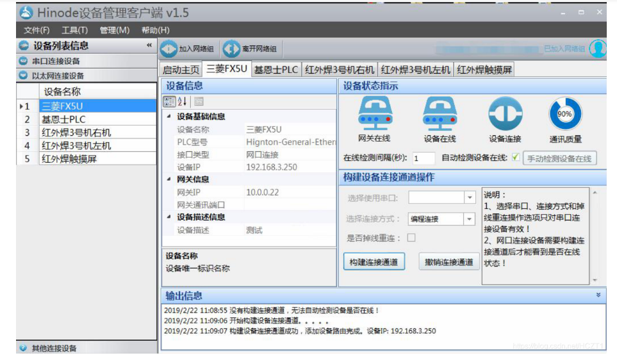This screenshot has height=364, width=617.
Task: Click the 设备在线 status icon
Action: pos(440,113)
